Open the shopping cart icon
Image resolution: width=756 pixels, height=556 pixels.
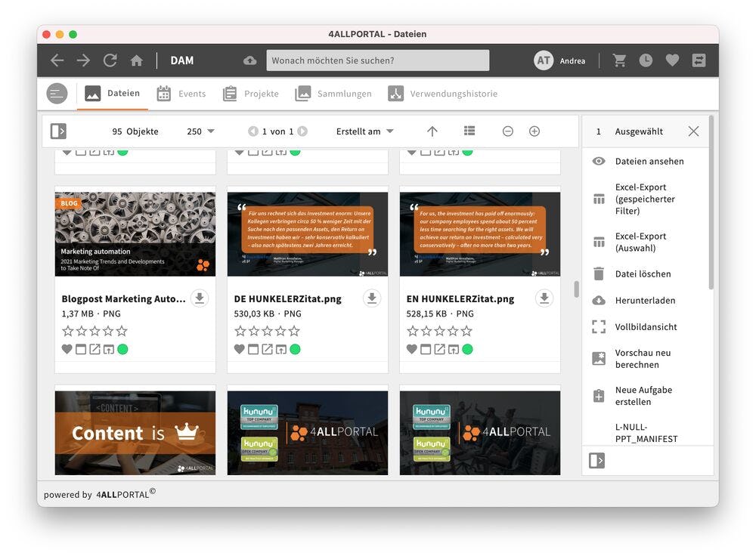coord(620,60)
